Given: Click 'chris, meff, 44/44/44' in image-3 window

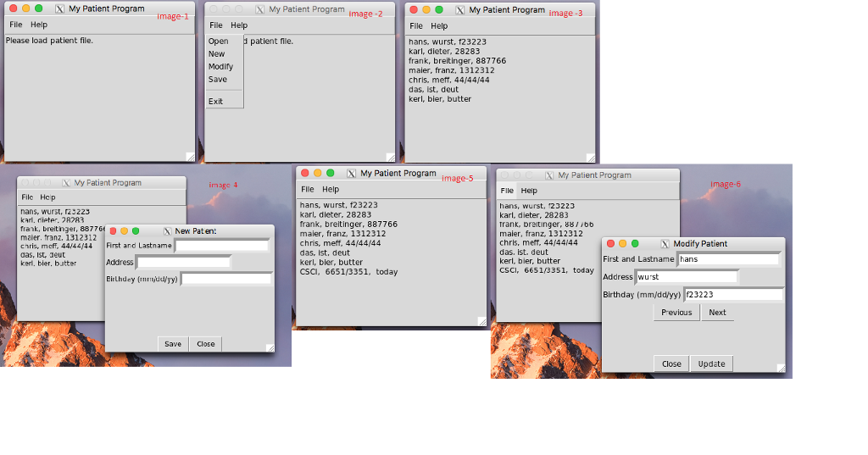Looking at the screenshot, I should click(x=449, y=80).
